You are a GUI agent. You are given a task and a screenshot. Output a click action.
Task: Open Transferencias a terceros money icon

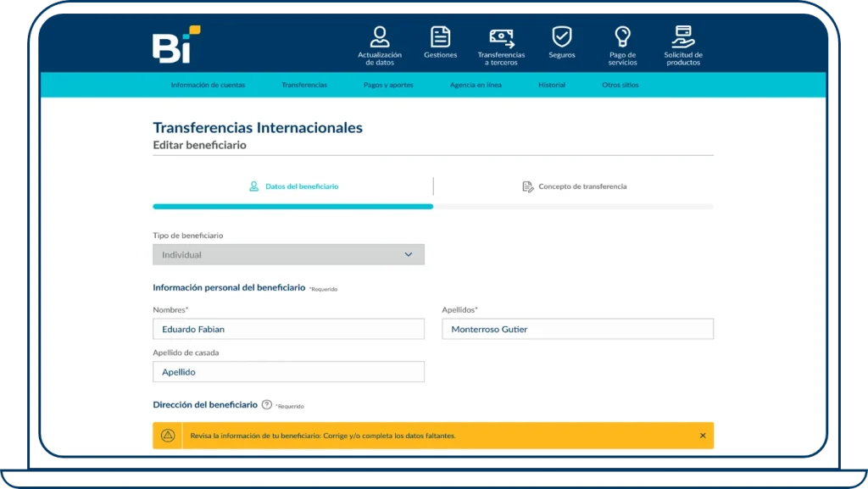[501, 36]
